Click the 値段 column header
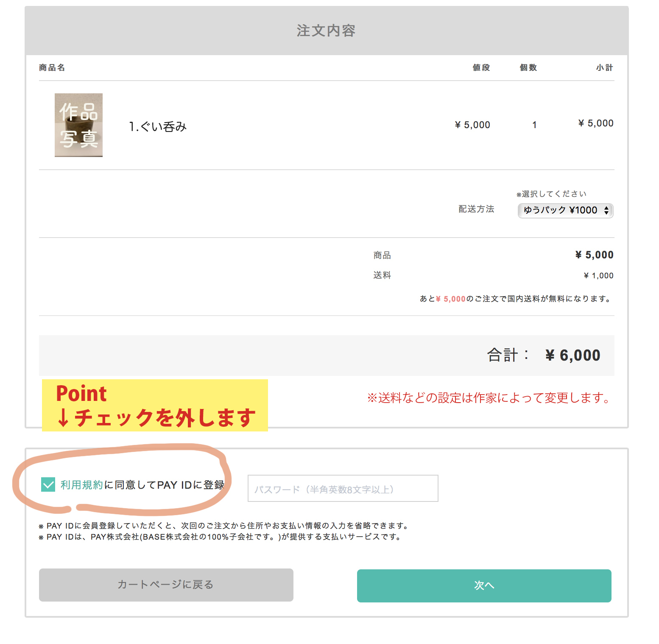659x644 pixels. click(481, 68)
